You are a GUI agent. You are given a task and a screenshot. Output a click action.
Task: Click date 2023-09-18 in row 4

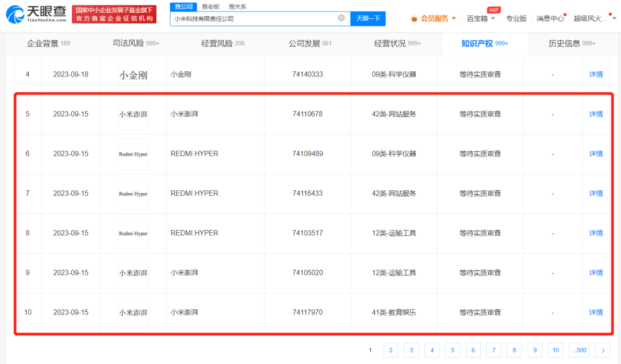point(71,74)
